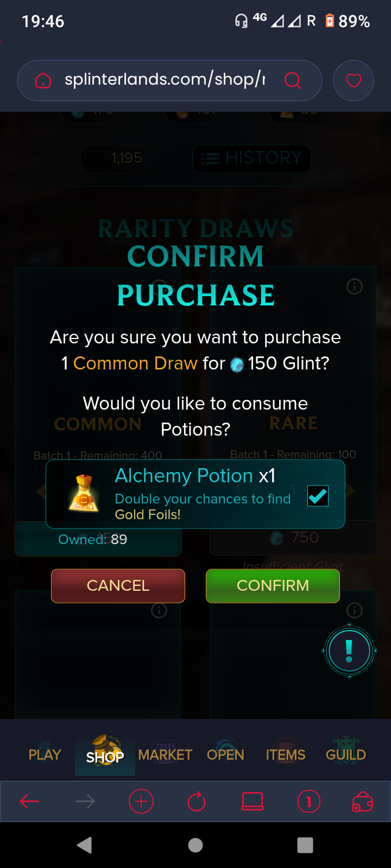
Task: Open the PLAY tab
Action: pos(45,755)
